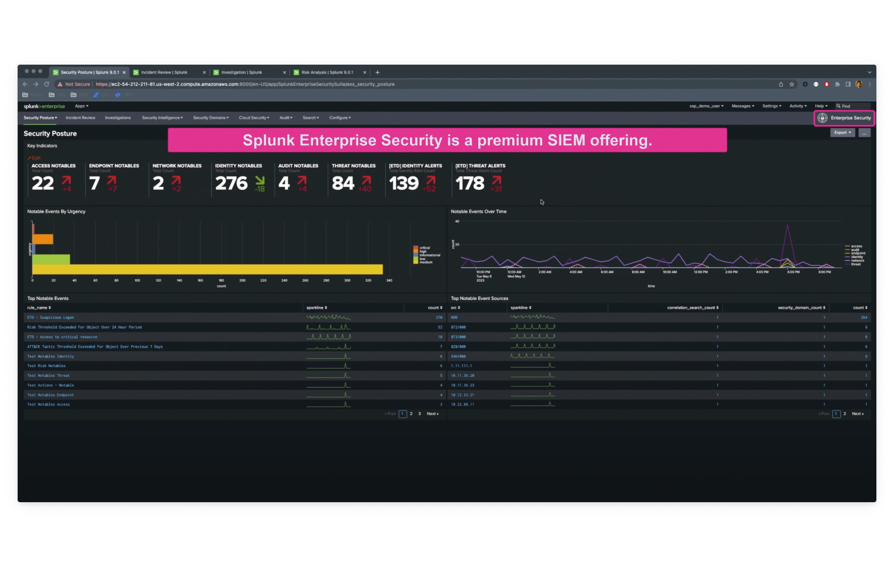Sort sources by correlation_search_count column
Screen dimensions: 894x588
click(692, 308)
